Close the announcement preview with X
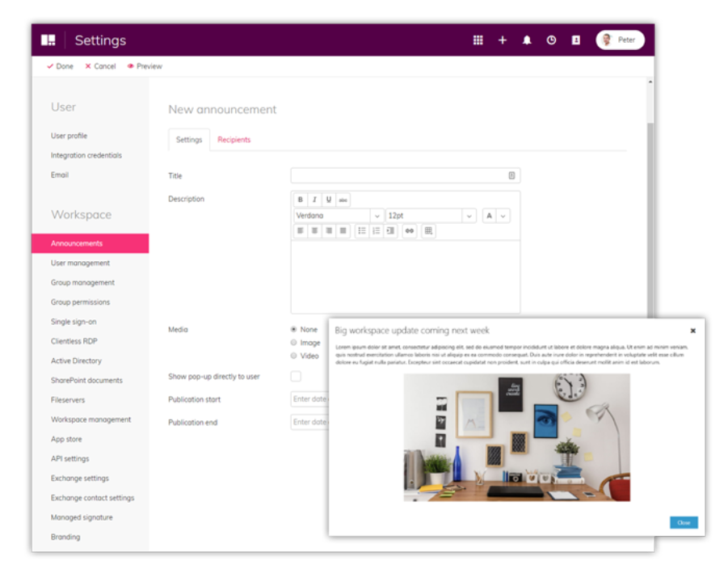728x565 pixels. point(692,331)
